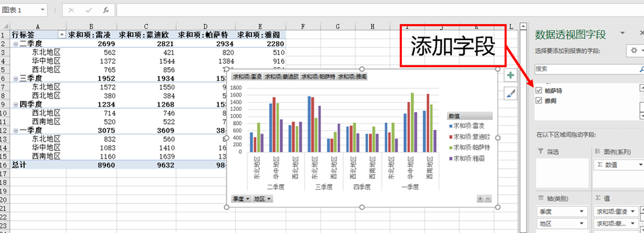The height and width of the screenshot is (233, 644).
Task: Click the chart collapse field minus button
Action: 488,199
